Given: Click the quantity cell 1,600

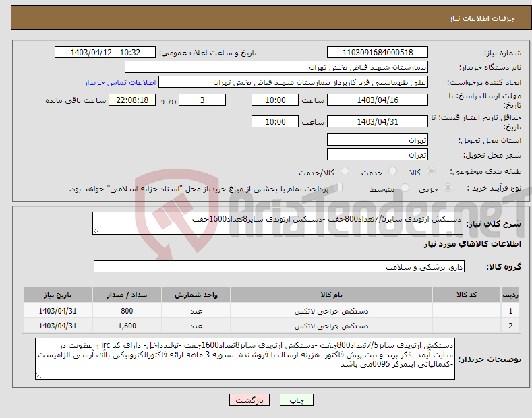Looking at the screenshot, I should click(x=127, y=326).
